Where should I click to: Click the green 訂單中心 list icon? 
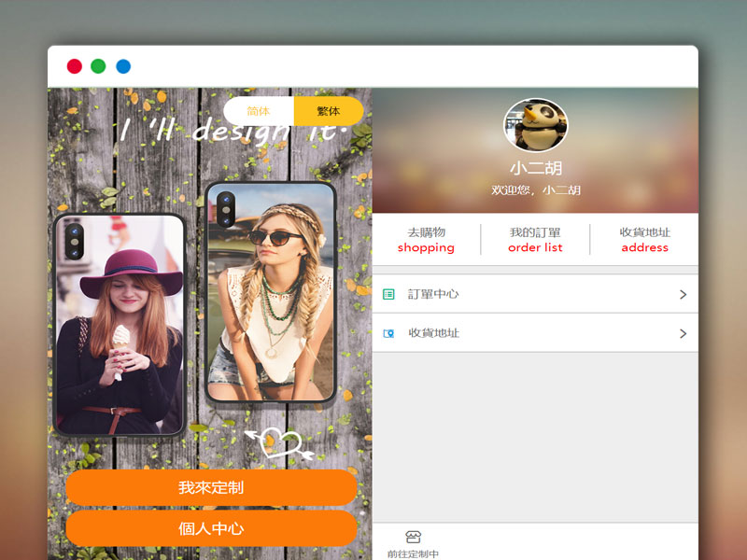(388, 294)
